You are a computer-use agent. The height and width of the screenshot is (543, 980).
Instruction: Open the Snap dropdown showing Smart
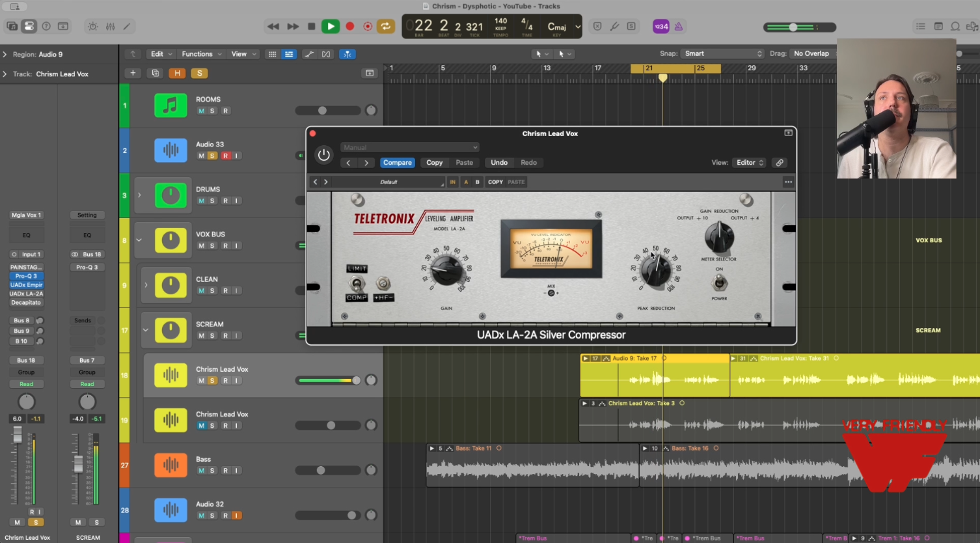click(722, 53)
